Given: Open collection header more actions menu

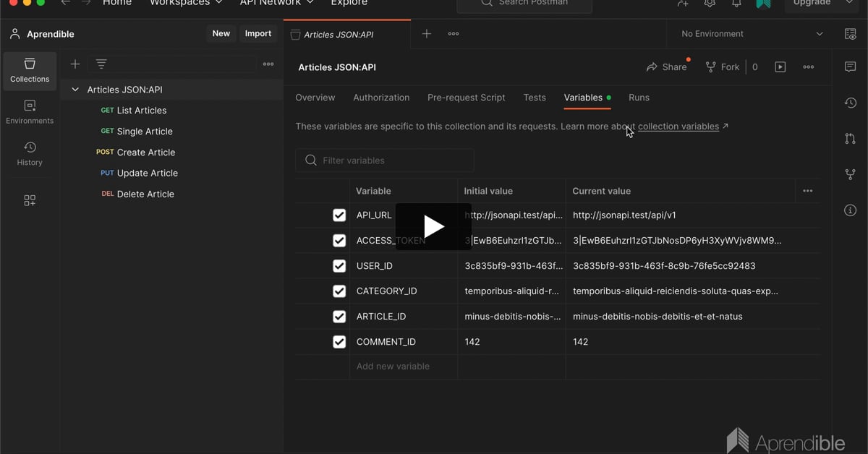Looking at the screenshot, I should [809, 67].
